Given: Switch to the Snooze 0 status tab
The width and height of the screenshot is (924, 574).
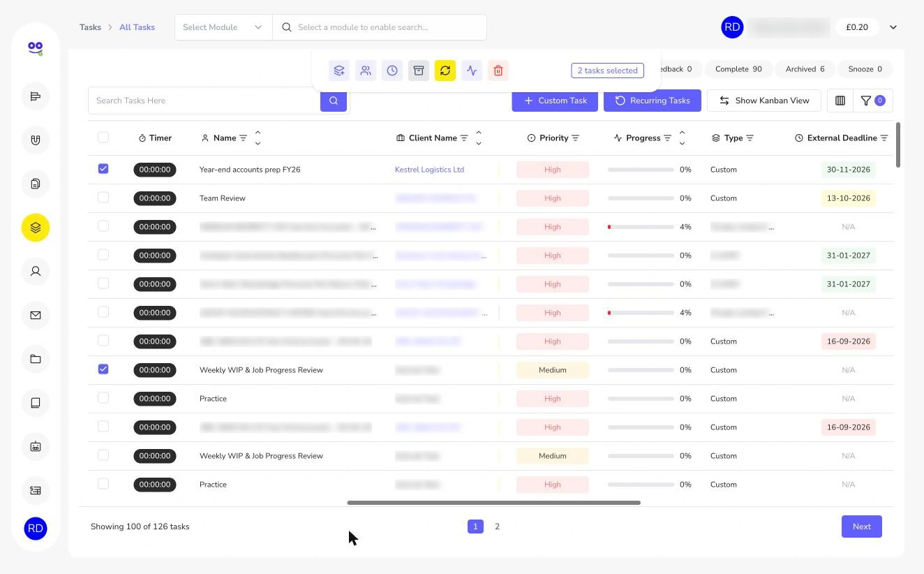Looking at the screenshot, I should (865, 69).
